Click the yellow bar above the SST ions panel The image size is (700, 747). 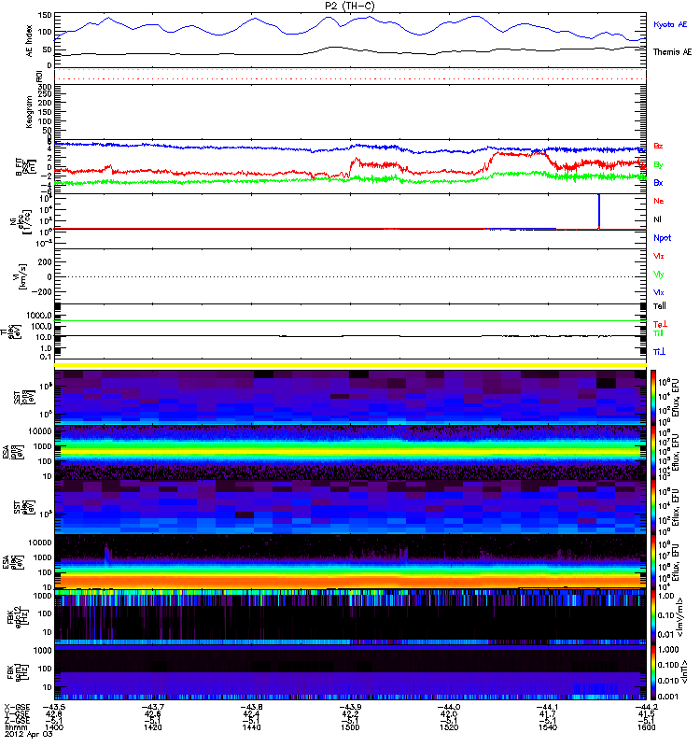pyautogui.click(x=350, y=365)
